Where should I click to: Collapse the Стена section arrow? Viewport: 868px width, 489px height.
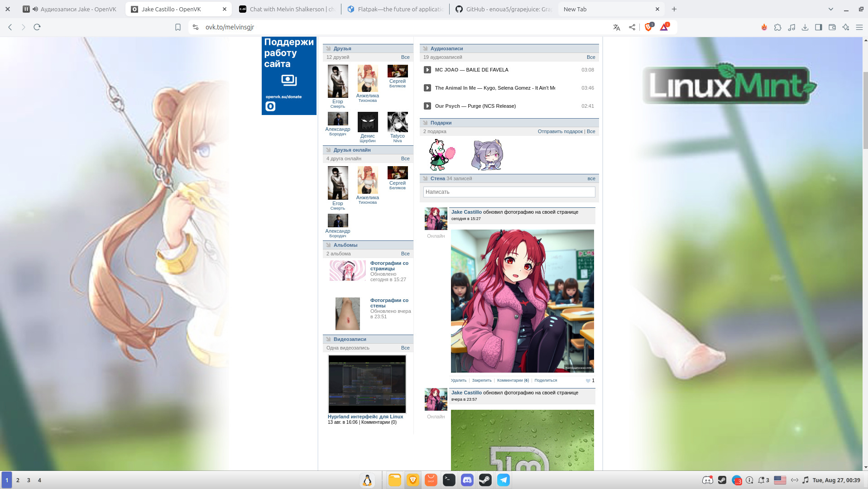coord(425,178)
